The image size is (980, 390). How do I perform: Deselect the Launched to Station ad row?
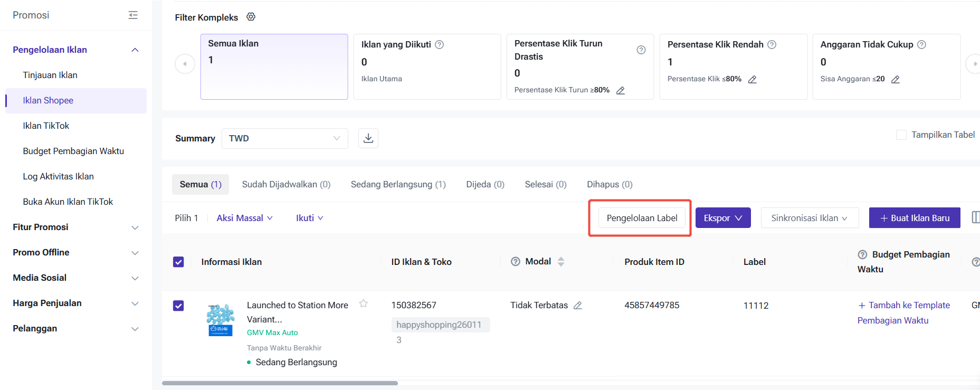[178, 306]
